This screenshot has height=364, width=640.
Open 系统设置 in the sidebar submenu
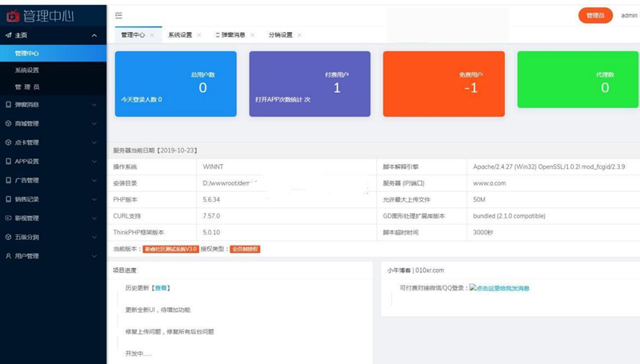click(x=27, y=70)
